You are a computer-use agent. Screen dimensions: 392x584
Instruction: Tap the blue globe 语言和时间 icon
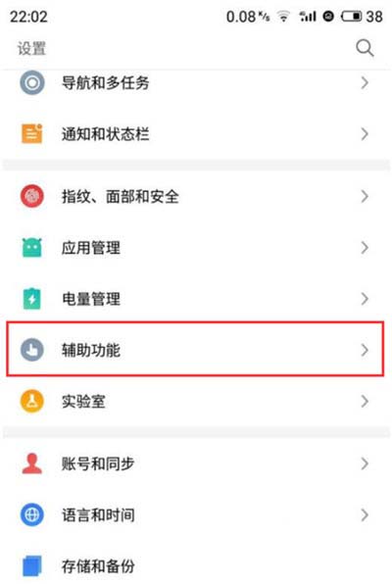(x=32, y=514)
